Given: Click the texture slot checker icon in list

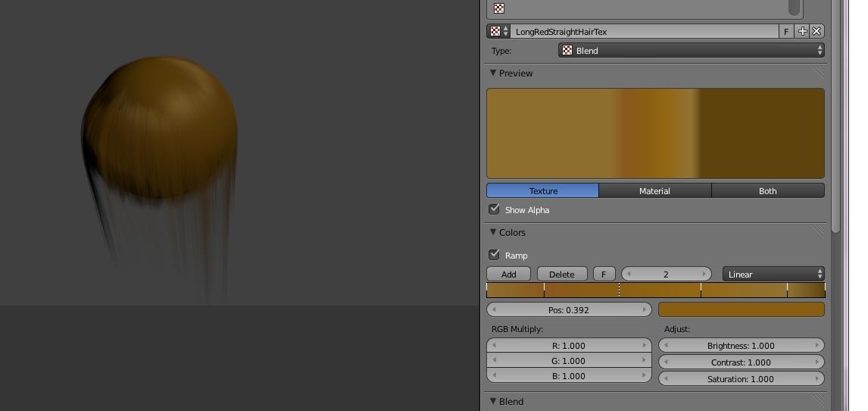Looking at the screenshot, I should tap(499, 8).
